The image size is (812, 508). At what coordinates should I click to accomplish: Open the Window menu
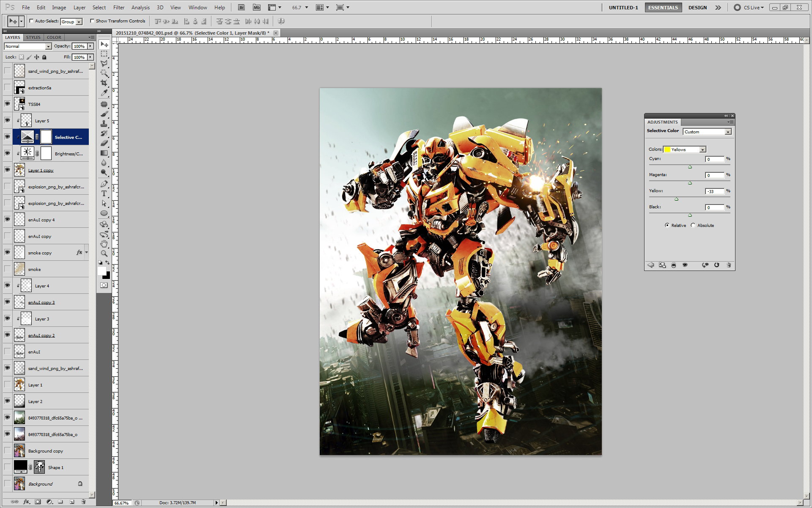pyautogui.click(x=198, y=7)
